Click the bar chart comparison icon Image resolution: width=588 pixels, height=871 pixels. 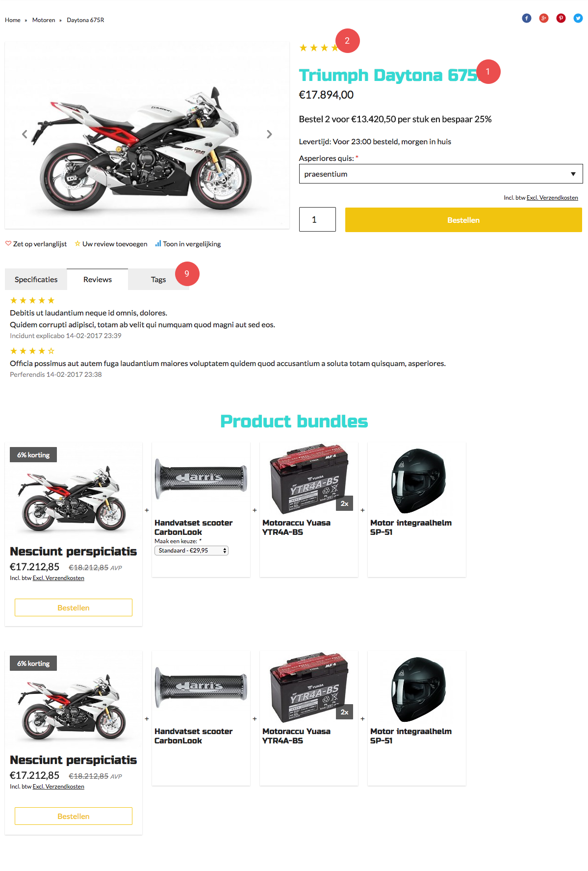[x=158, y=243]
